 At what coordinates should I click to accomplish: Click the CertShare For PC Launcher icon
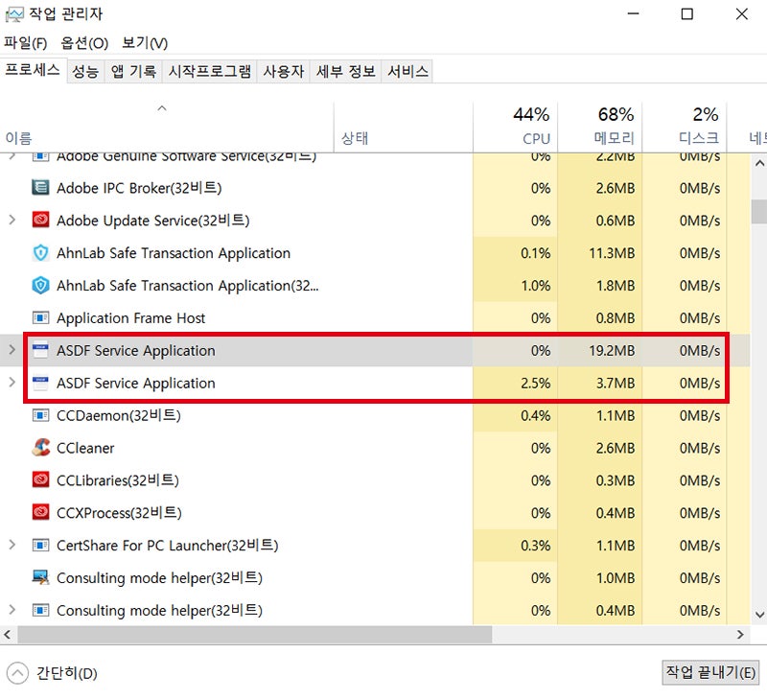click(40, 545)
